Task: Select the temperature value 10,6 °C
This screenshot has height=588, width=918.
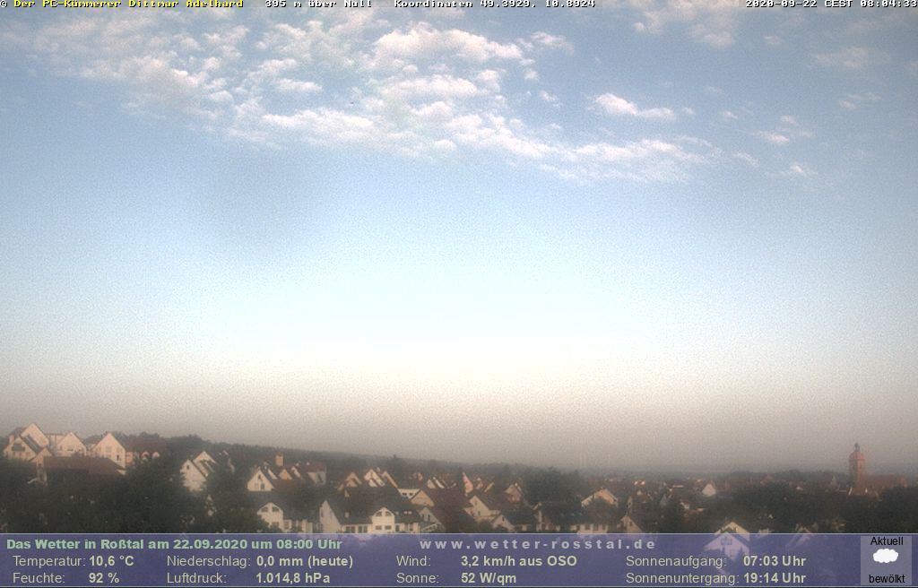Action: 111,561
